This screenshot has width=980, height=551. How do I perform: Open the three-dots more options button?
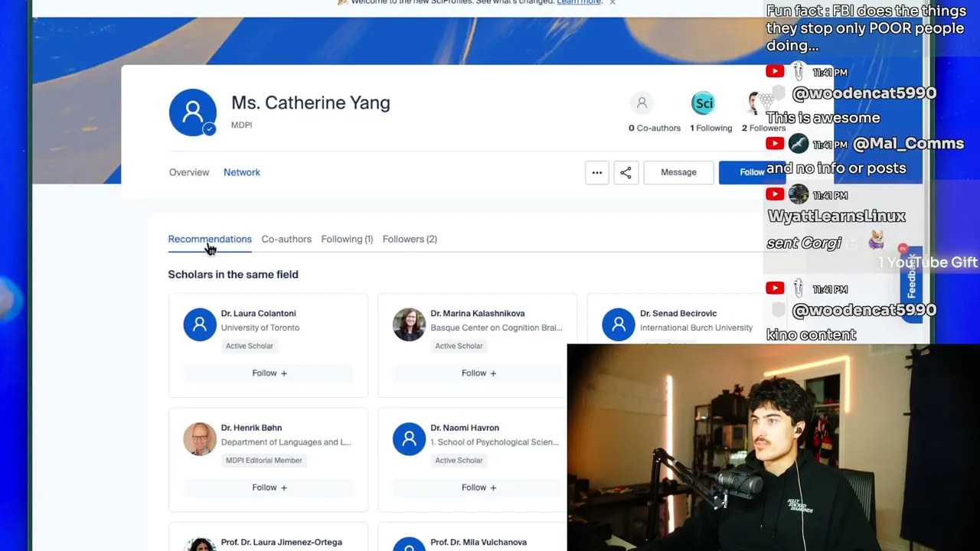tap(597, 172)
